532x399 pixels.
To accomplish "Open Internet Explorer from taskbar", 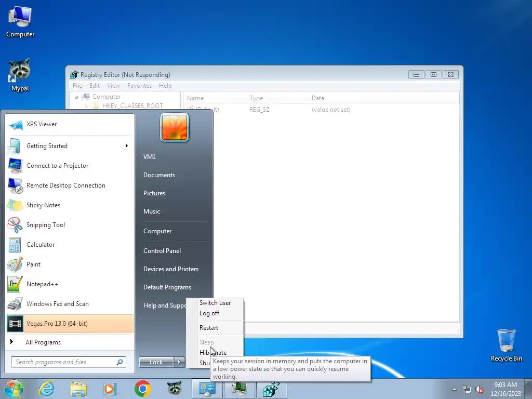I will click(x=46, y=389).
